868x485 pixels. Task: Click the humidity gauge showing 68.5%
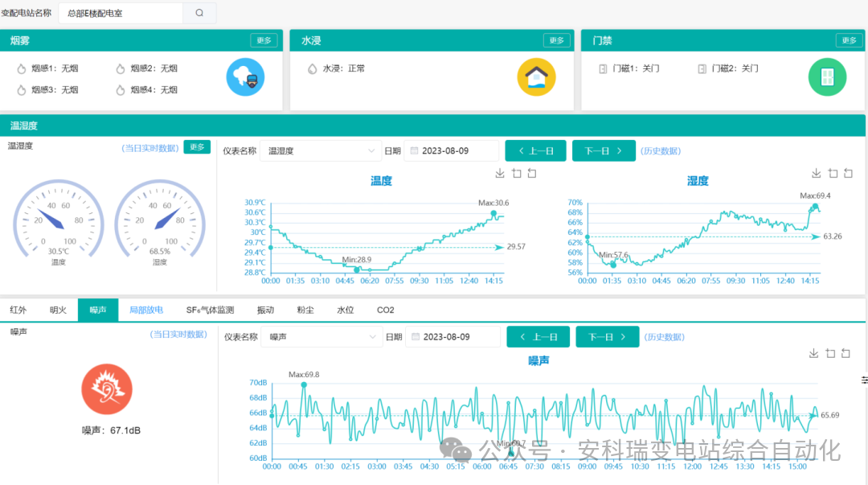(160, 219)
